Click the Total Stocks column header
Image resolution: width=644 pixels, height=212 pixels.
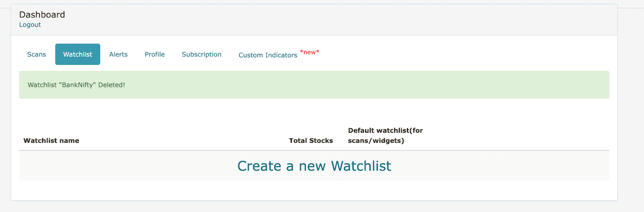311,141
